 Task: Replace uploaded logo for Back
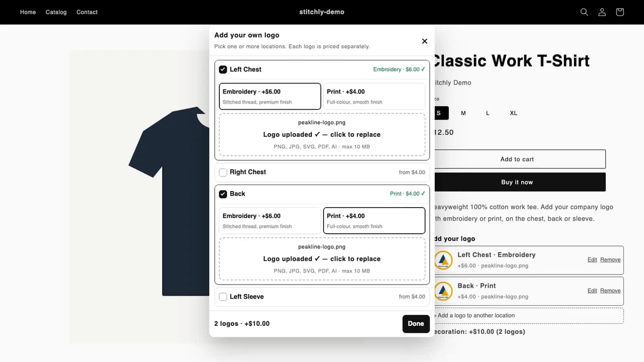322,259
